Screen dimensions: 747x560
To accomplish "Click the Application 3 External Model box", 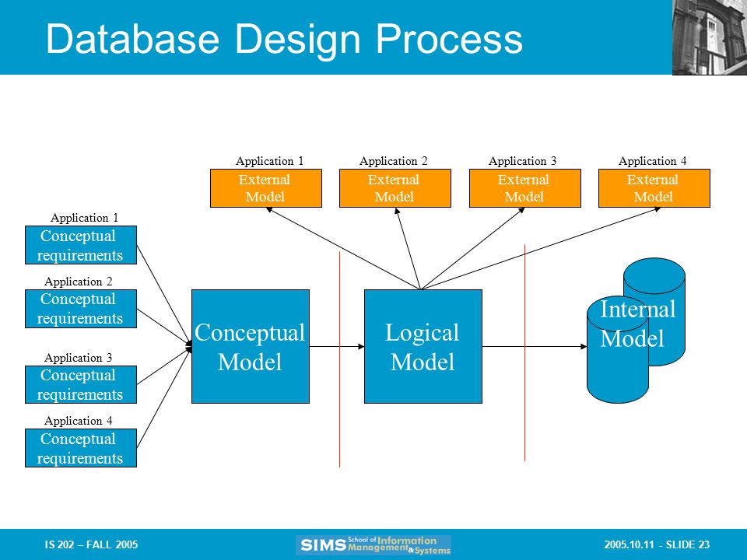I will click(525, 188).
